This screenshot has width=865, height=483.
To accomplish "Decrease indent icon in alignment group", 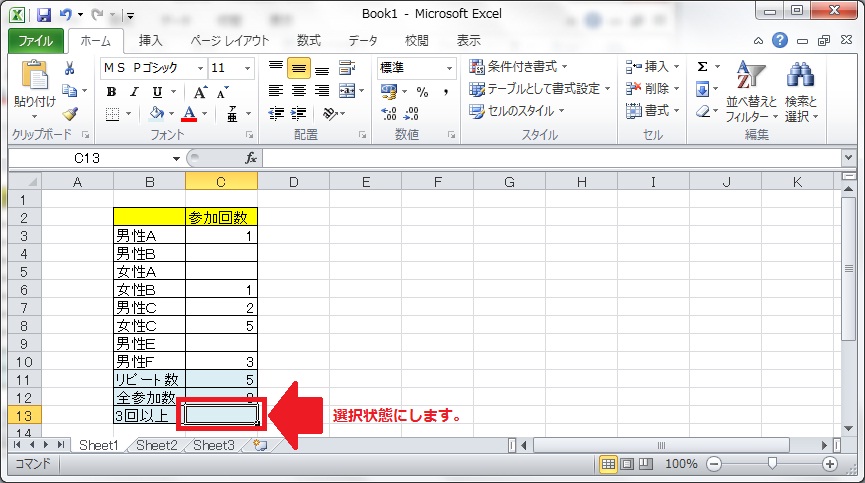I will pyautogui.click(x=276, y=114).
